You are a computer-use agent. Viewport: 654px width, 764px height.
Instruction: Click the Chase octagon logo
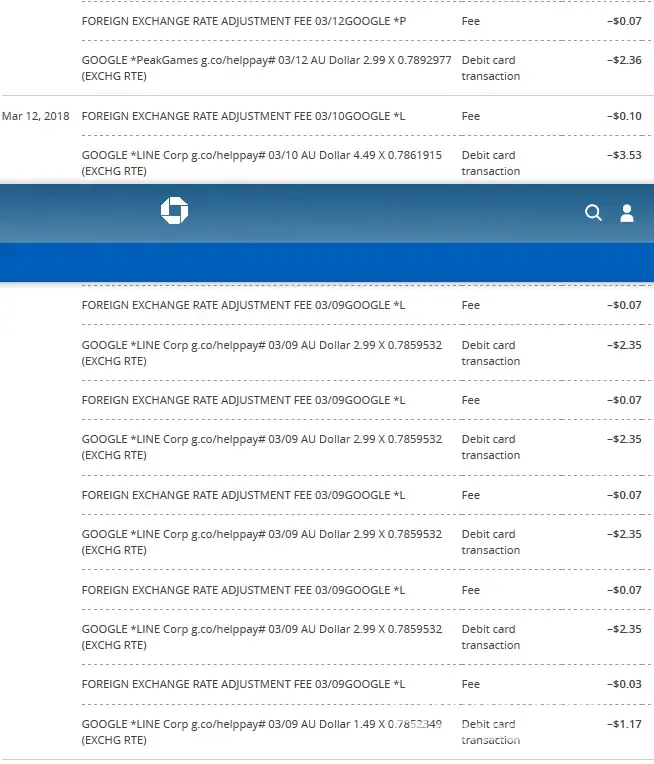(x=174, y=211)
